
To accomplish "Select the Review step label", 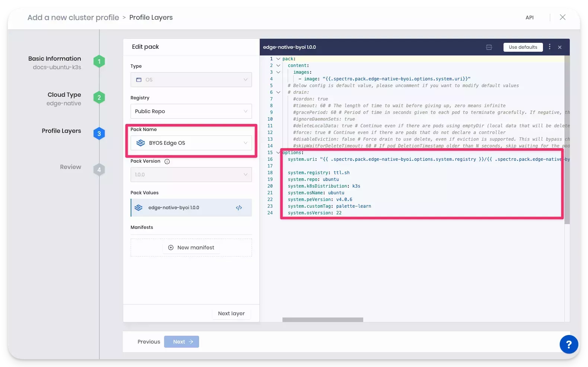I will coord(71,167).
